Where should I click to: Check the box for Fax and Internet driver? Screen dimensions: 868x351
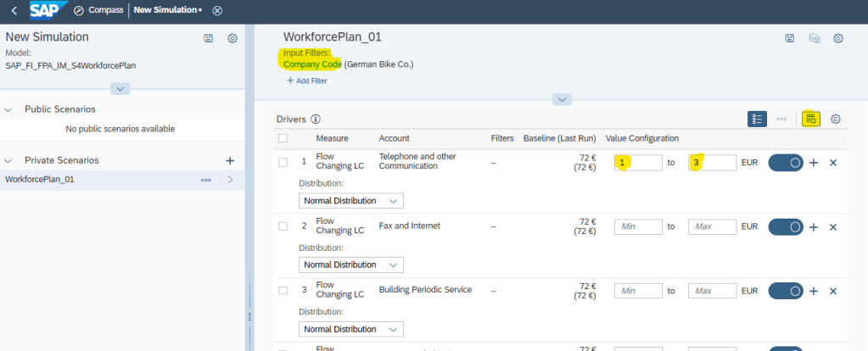tap(283, 227)
